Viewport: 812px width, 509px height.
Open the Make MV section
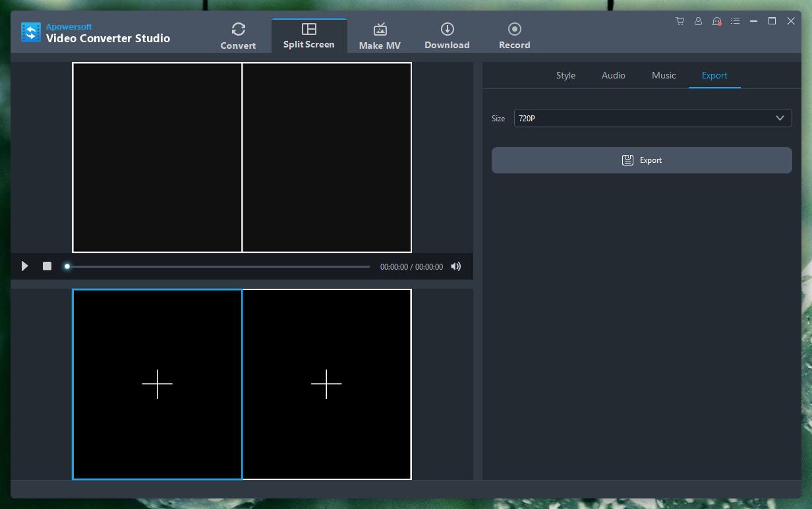pyautogui.click(x=380, y=36)
